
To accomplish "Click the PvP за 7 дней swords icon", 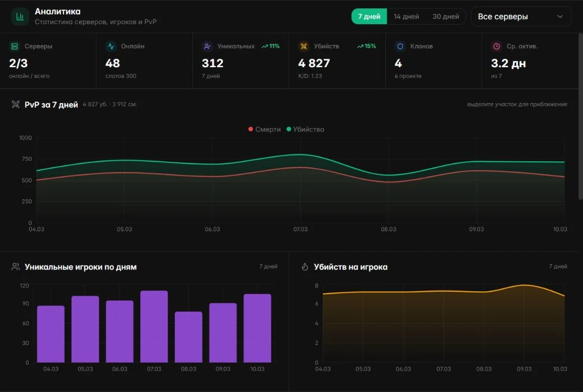I will pos(16,104).
